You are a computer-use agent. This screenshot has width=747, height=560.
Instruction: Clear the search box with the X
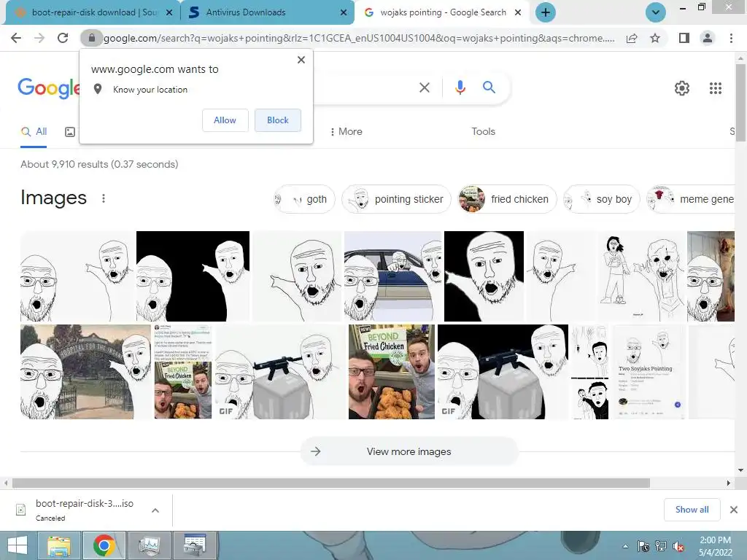[x=424, y=87]
